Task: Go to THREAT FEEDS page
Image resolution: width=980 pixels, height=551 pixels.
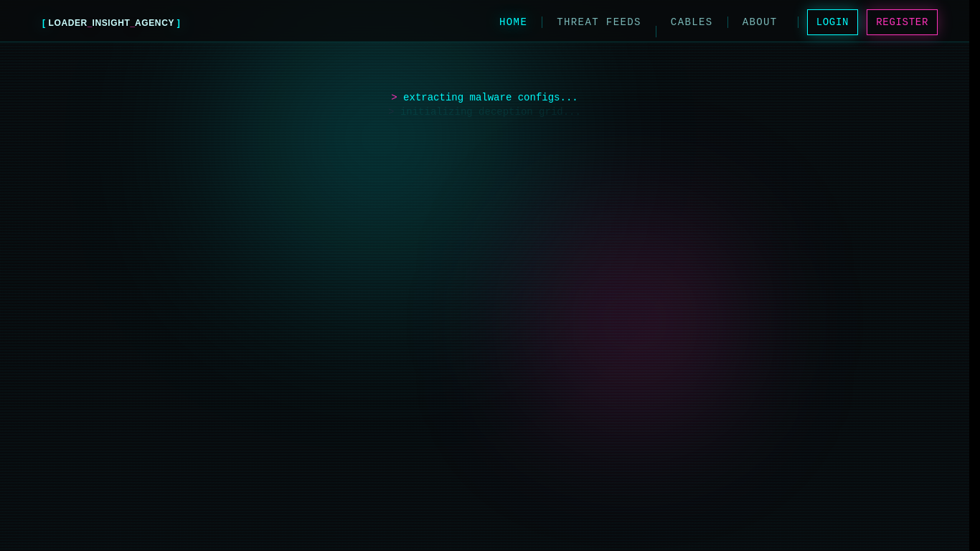Action: point(599,22)
